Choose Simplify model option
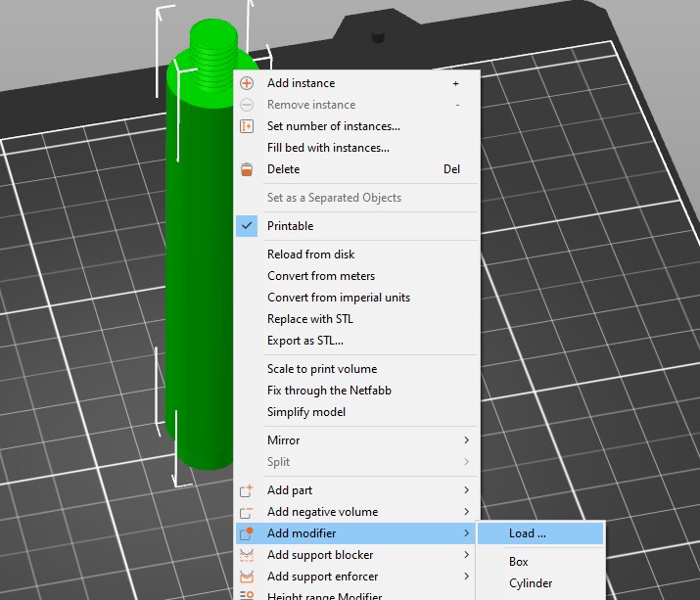This screenshot has width=700, height=600. 305,412
